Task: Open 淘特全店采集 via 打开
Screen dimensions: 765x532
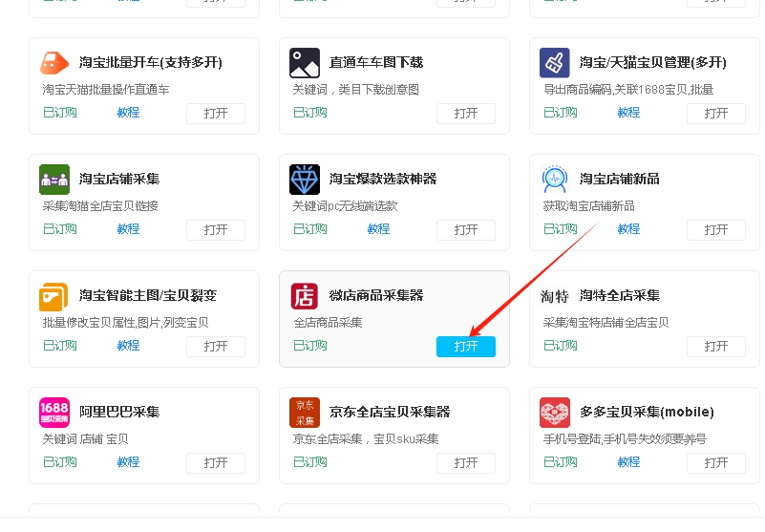Action: point(716,347)
